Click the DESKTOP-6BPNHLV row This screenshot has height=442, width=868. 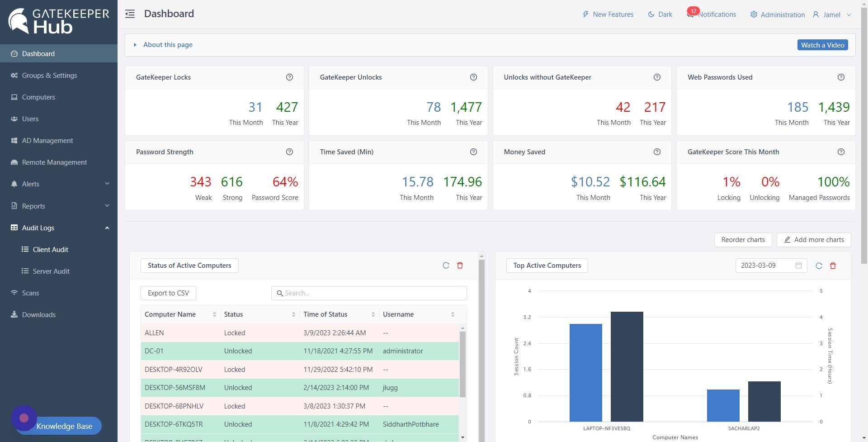(x=300, y=406)
